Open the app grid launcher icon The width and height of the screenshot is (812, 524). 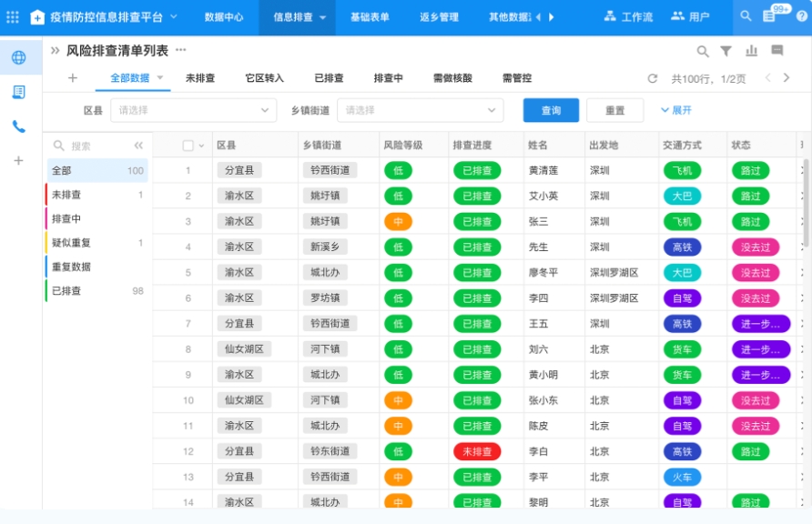13,16
